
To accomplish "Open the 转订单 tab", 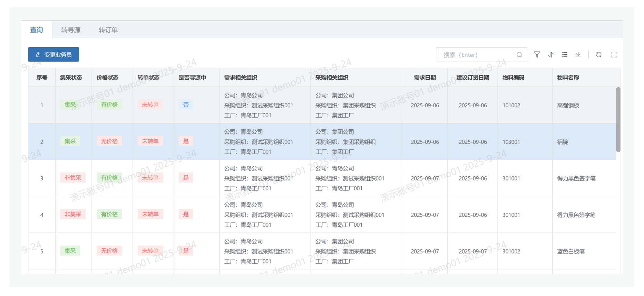I will tap(108, 30).
